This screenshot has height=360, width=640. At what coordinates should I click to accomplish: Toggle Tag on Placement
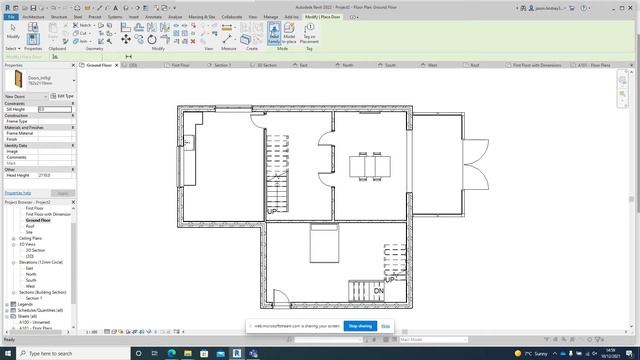[x=309, y=33]
